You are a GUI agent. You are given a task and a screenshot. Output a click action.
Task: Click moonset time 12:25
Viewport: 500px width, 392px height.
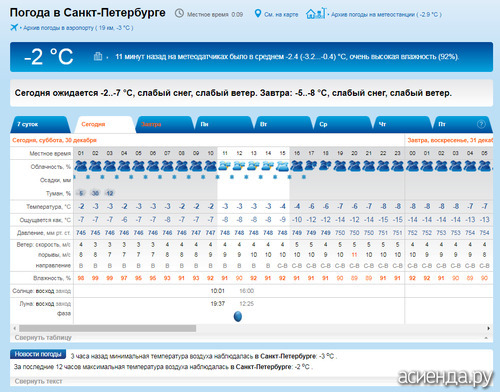247,304
